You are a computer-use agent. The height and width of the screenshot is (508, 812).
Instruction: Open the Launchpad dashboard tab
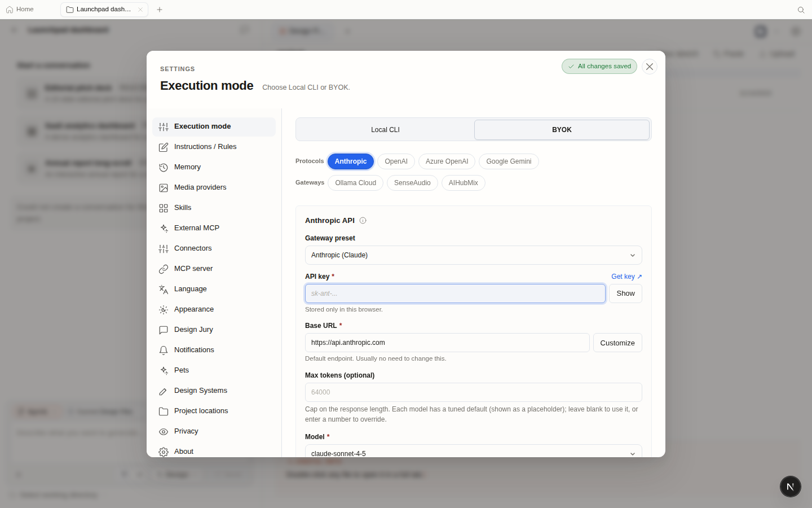[104, 10]
